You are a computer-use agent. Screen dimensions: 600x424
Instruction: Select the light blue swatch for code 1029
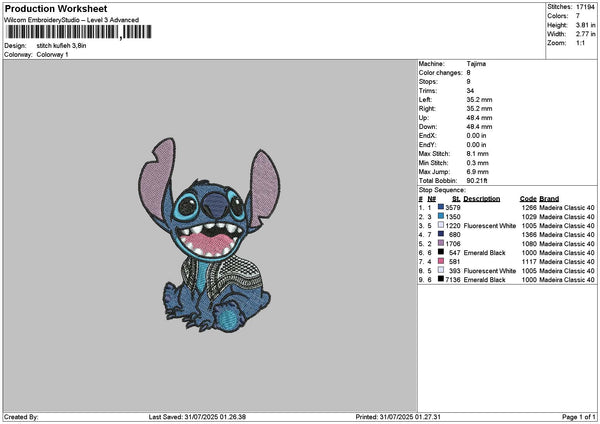tap(441, 216)
